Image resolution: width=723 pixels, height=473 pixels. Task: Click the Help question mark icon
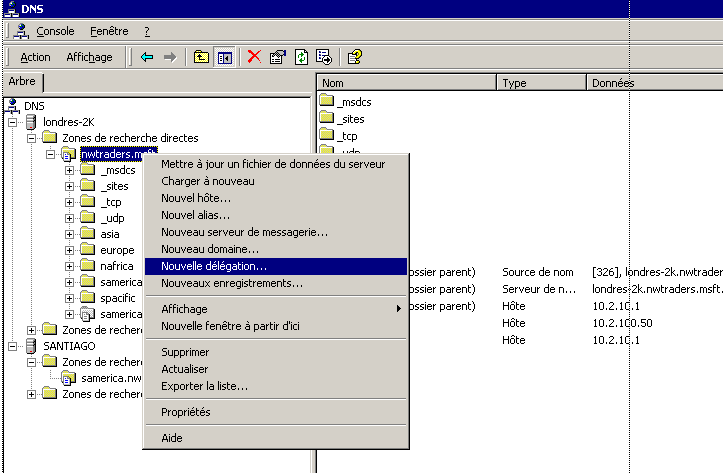355,57
